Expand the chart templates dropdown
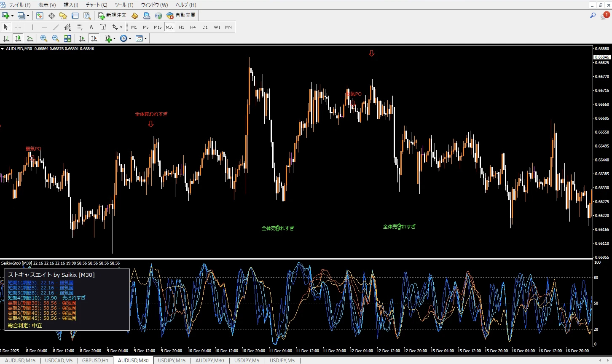The image size is (612, 364). pos(145,38)
